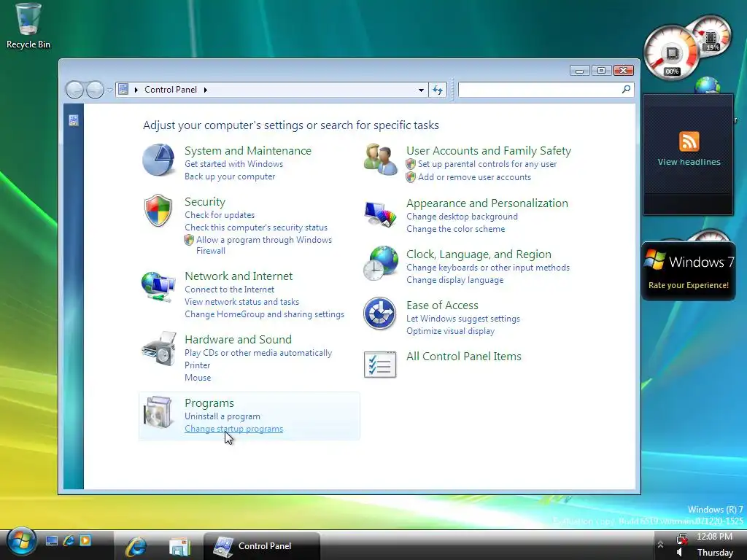Open the System and Maintenance category icon
The width and height of the screenshot is (747, 560).
pyautogui.click(x=158, y=160)
